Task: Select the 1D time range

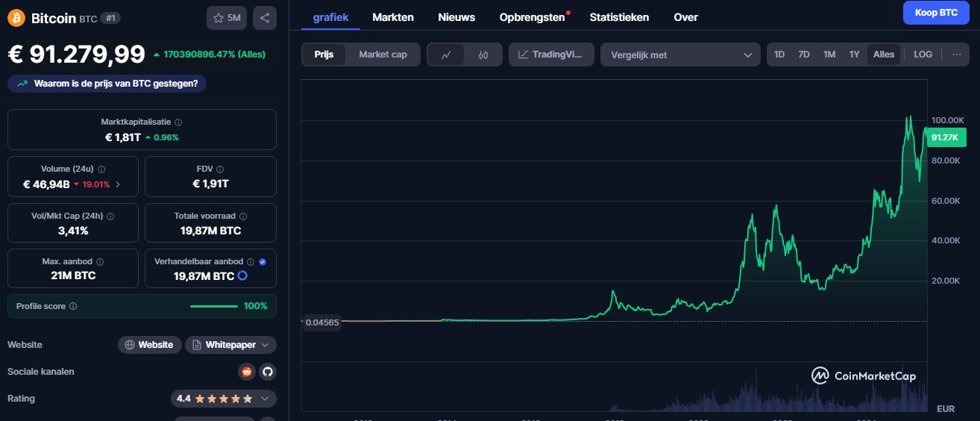Action: [779, 54]
